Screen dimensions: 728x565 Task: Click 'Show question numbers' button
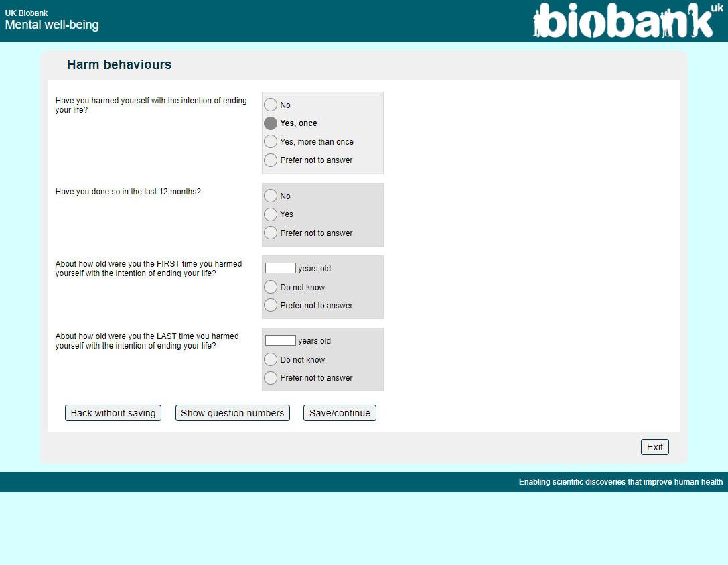[x=232, y=413]
